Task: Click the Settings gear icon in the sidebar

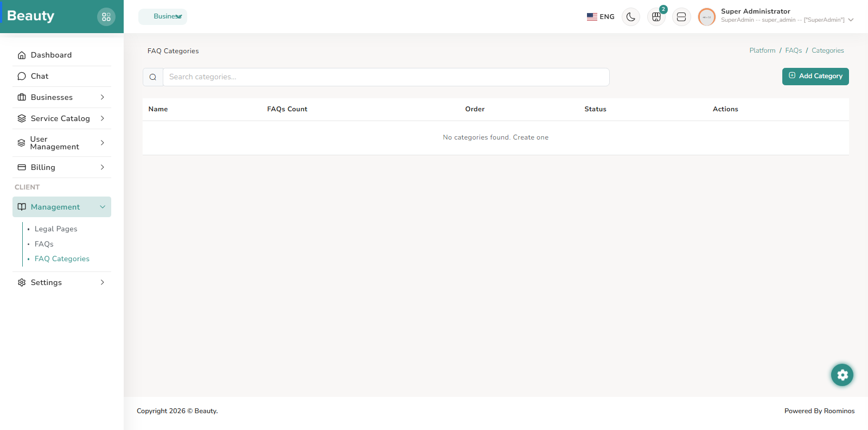Action: pyautogui.click(x=22, y=282)
